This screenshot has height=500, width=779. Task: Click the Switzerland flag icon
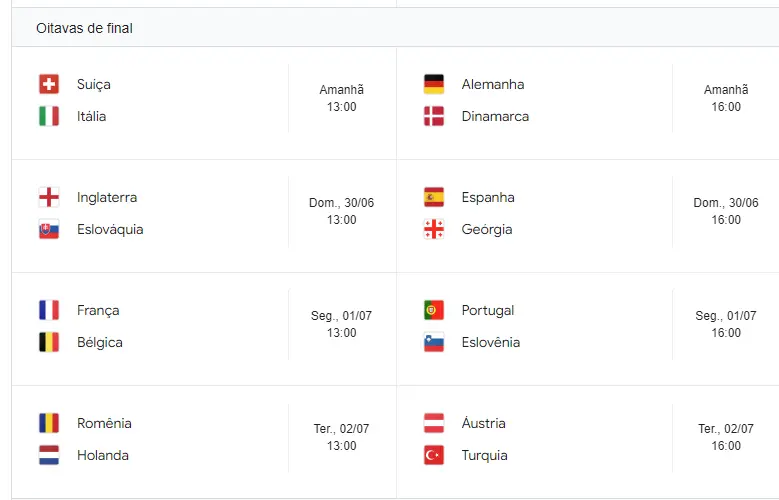(x=49, y=84)
